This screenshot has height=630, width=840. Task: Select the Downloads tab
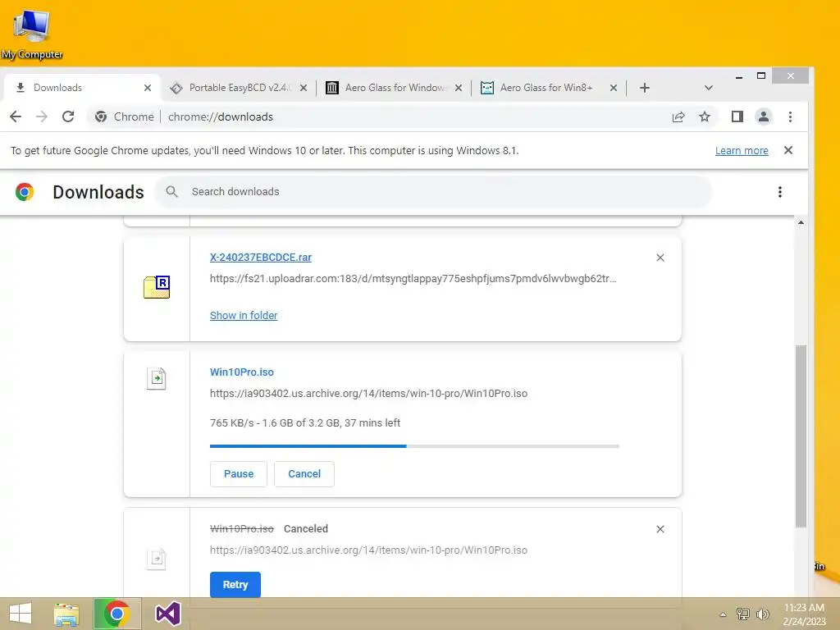[x=81, y=88]
